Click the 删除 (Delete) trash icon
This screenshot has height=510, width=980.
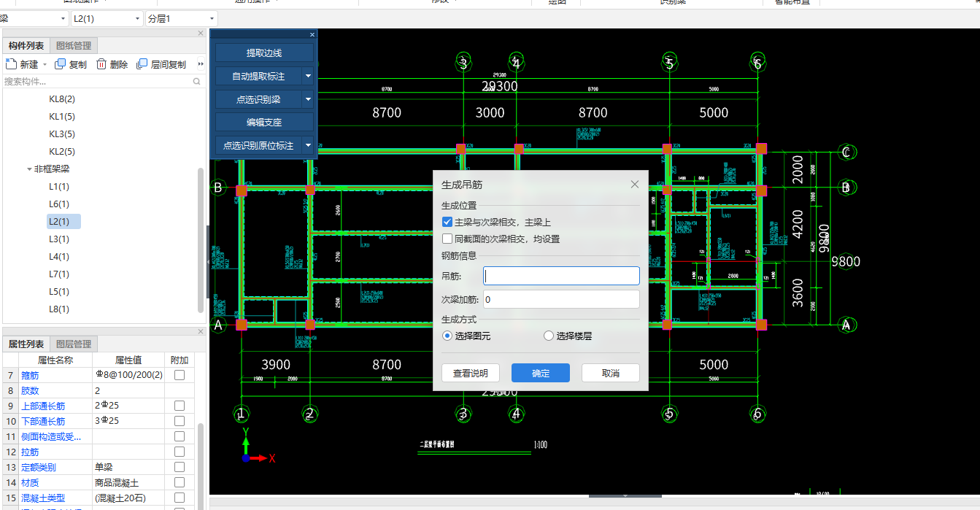coord(101,64)
